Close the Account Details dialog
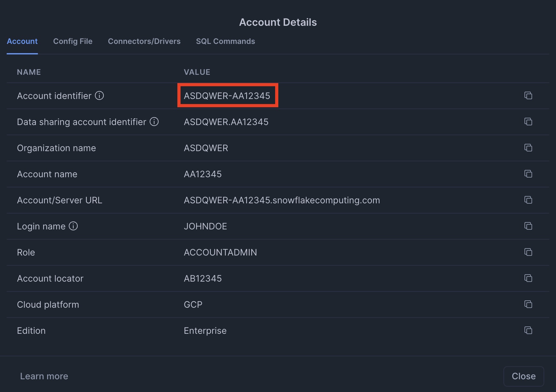The height and width of the screenshot is (392, 556). click(524, 376)
